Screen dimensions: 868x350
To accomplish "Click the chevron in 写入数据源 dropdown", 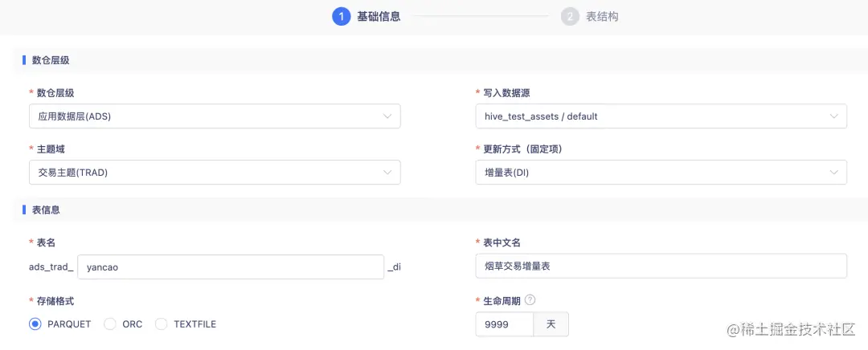I will (x=833, y=116).
